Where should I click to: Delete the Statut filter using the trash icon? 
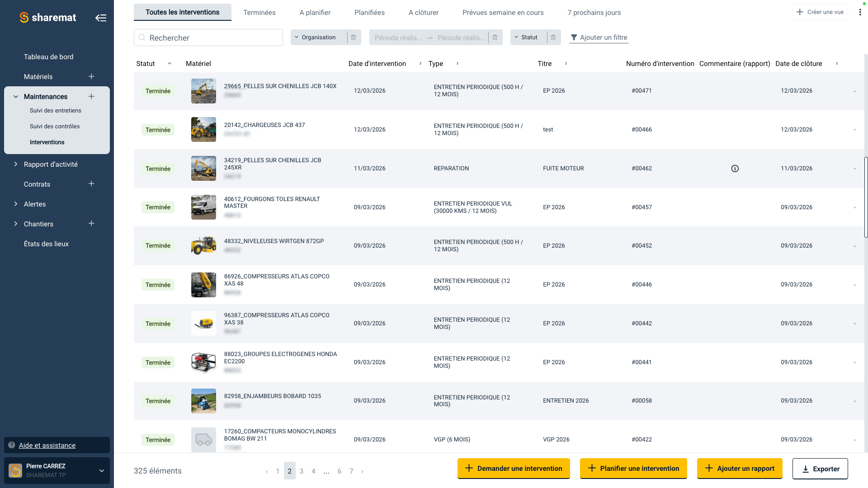(553, 38)
